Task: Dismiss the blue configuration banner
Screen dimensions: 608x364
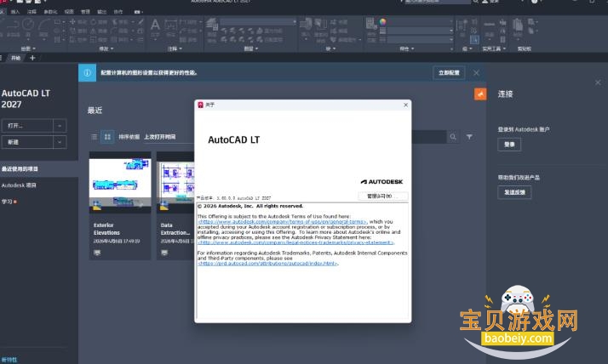Action: point(476,73)
